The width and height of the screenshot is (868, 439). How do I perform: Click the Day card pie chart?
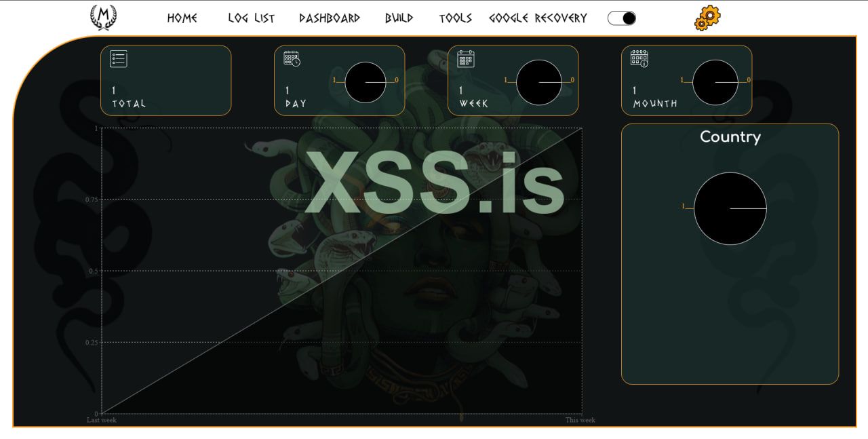366,82
